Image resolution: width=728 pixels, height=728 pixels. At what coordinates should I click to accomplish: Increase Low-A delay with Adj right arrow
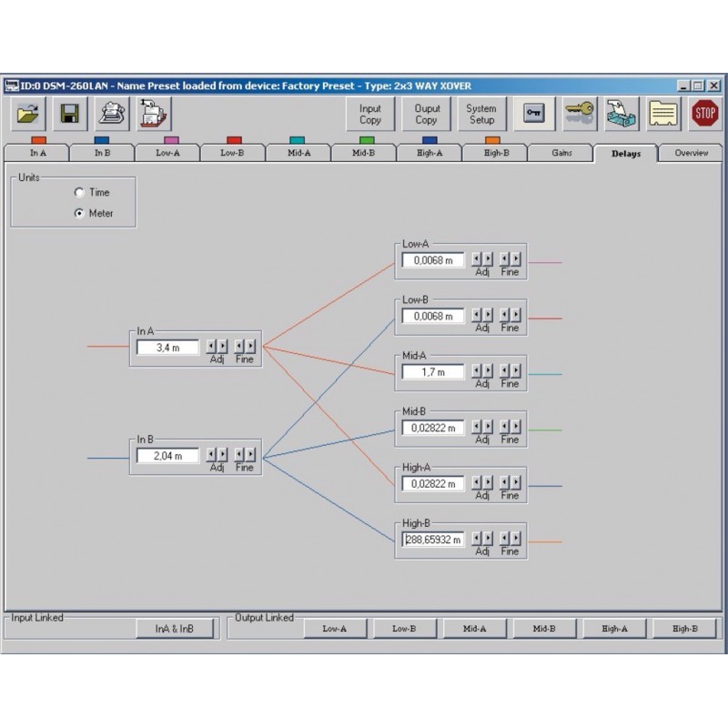[x=488, y=259]
